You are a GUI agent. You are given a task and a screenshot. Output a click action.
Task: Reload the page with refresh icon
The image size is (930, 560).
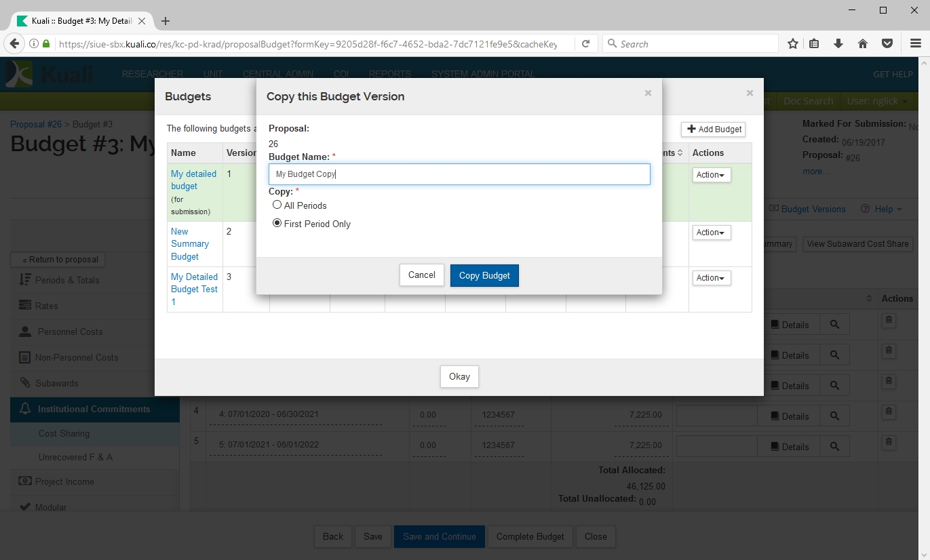click(x=585, y=44)
